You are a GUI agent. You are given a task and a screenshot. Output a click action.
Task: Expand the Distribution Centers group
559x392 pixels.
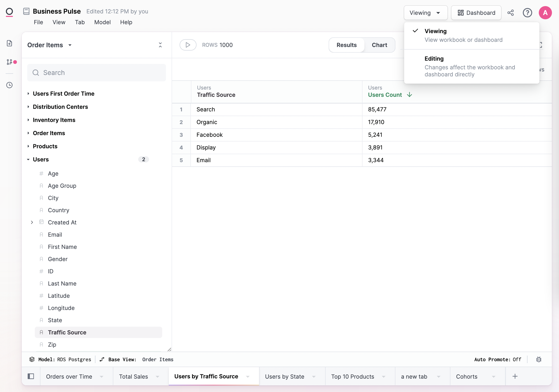pos(60,107)
